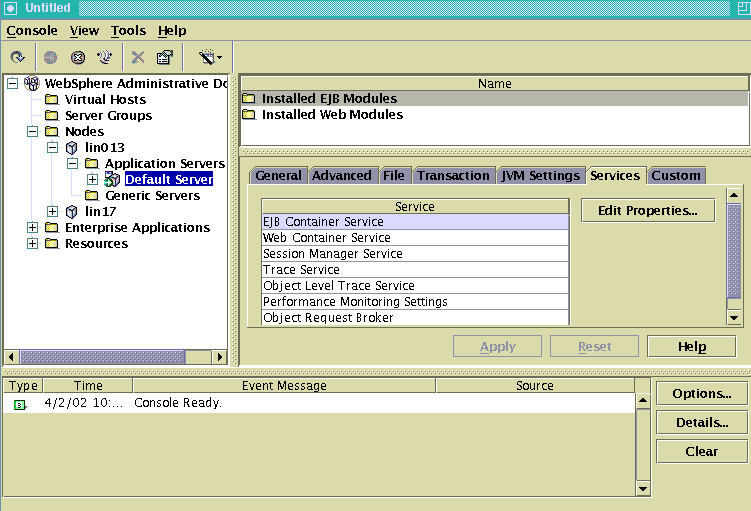This screenshot has width=751, height=511.
Task: Collapse the WebSphere Administrative Domain root node
Action: [x=12, y=84]
